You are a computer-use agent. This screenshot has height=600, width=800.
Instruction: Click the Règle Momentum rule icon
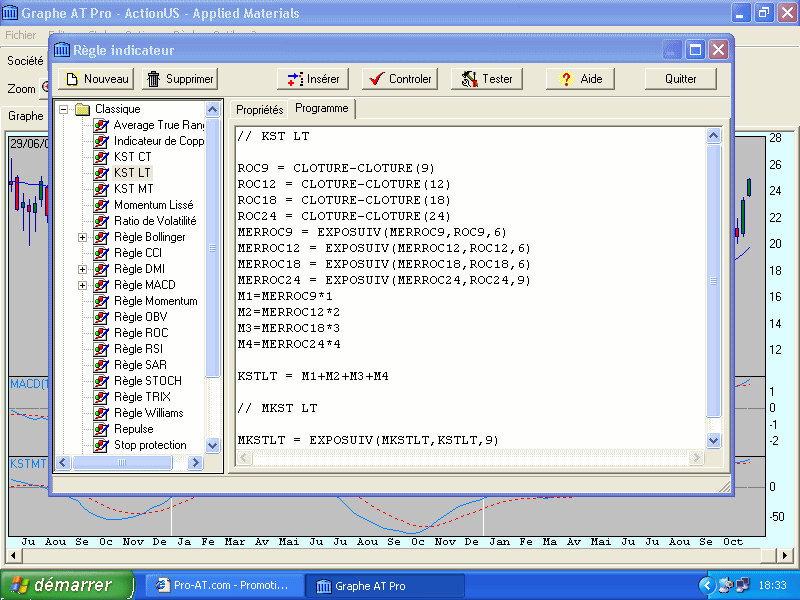point(101,301)
